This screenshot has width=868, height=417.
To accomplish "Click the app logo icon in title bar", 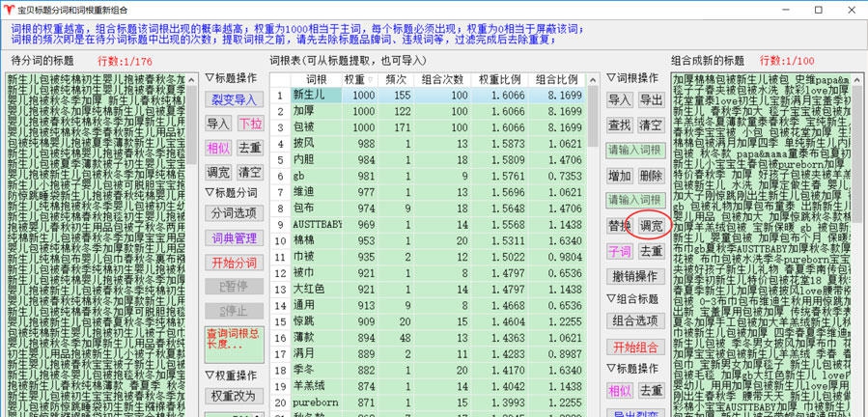I will (x=9, y=10).
